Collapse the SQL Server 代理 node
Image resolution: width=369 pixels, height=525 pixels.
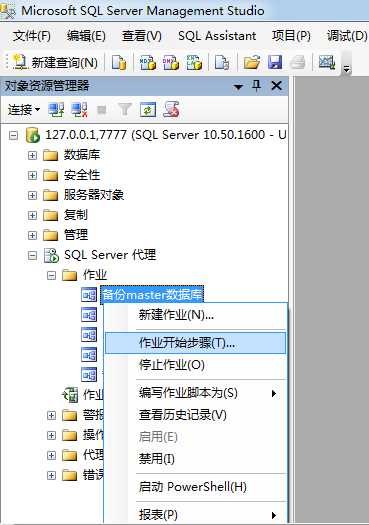point(32,255)
